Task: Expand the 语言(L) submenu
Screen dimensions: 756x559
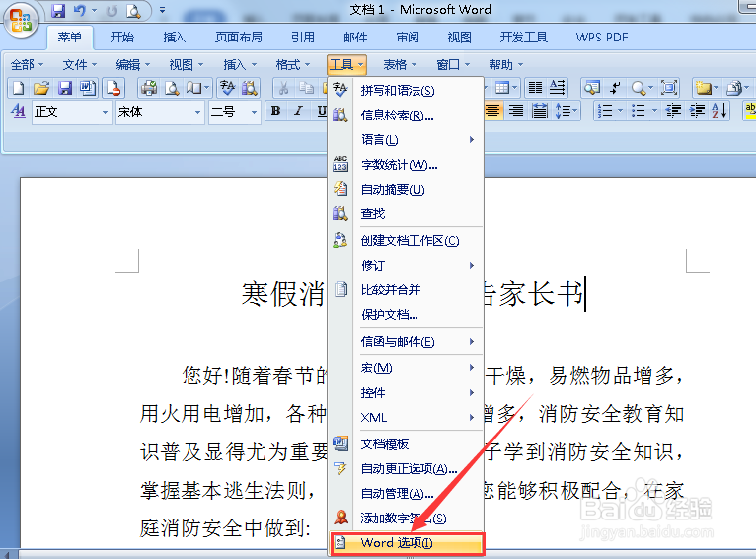Action: [406, 140]
